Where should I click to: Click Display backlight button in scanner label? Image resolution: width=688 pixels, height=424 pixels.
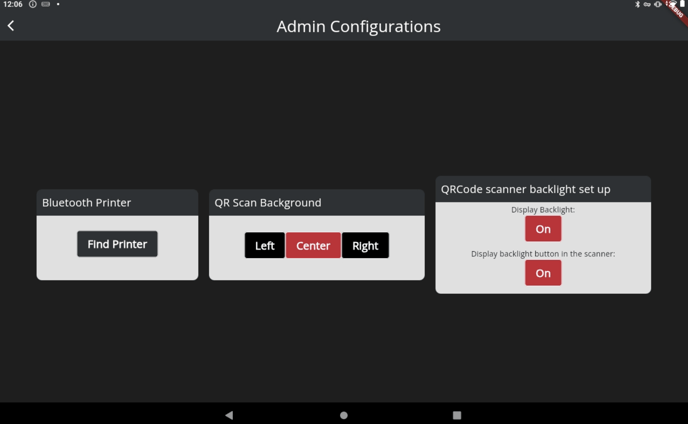pos(543,254)
